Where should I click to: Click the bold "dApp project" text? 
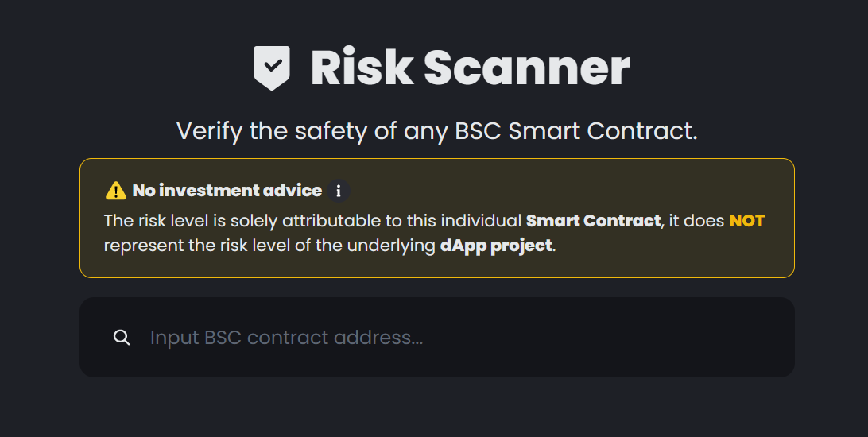(496, 245)
